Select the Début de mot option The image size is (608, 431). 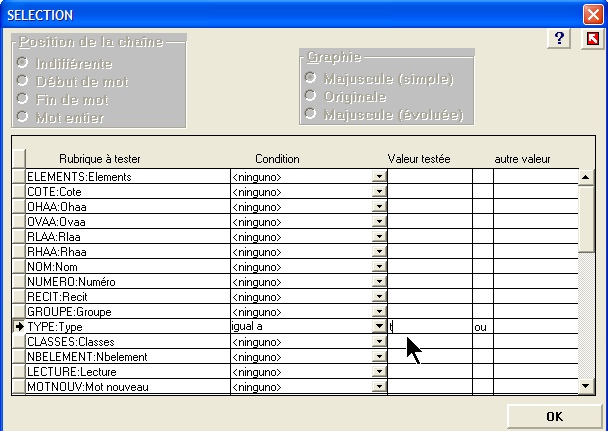click(x=23, y=81)
